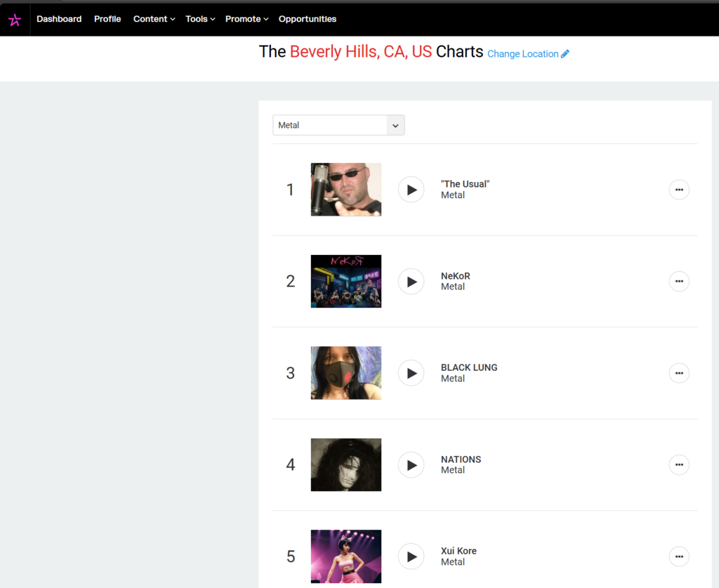The width and height of the screenshot is (719, 588).
Task: Play the BLACK LUNG track
Action: pyautogui.click(x=411, y=373)
